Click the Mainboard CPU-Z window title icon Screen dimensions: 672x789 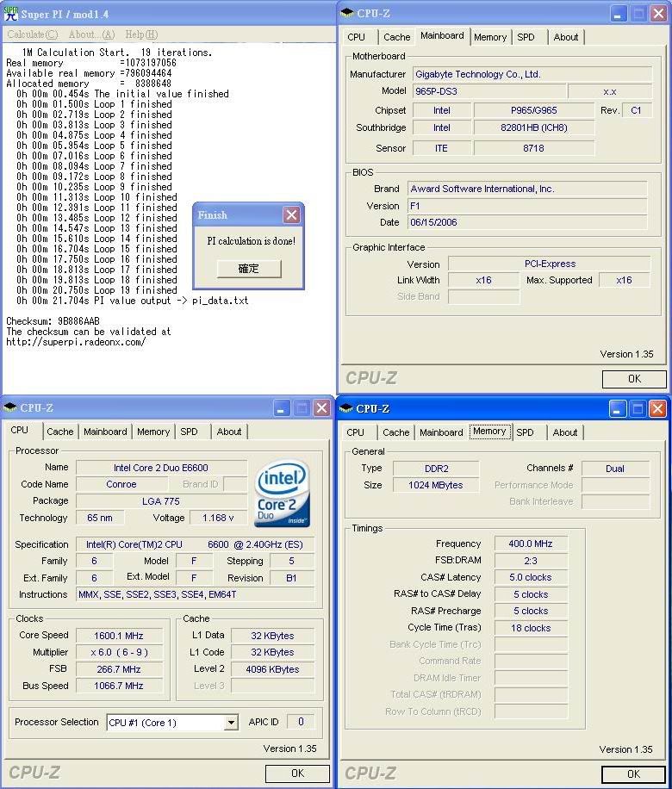tap(347, 13)
